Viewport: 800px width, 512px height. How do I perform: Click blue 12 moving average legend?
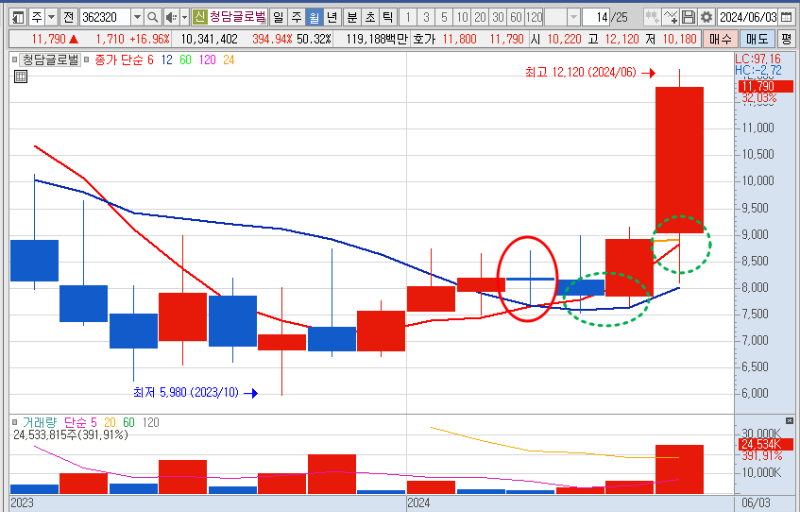[x=167, y=60]
